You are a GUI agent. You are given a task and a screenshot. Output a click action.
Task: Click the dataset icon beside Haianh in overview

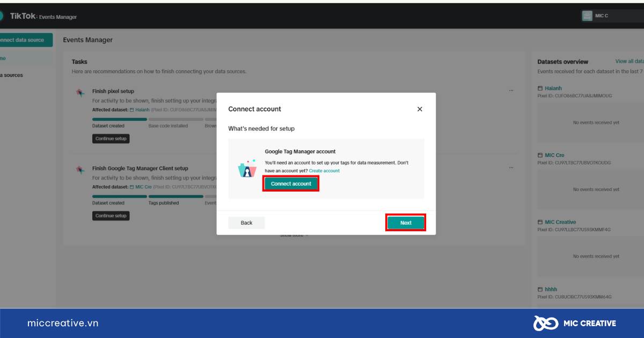(x=540, y=88)
